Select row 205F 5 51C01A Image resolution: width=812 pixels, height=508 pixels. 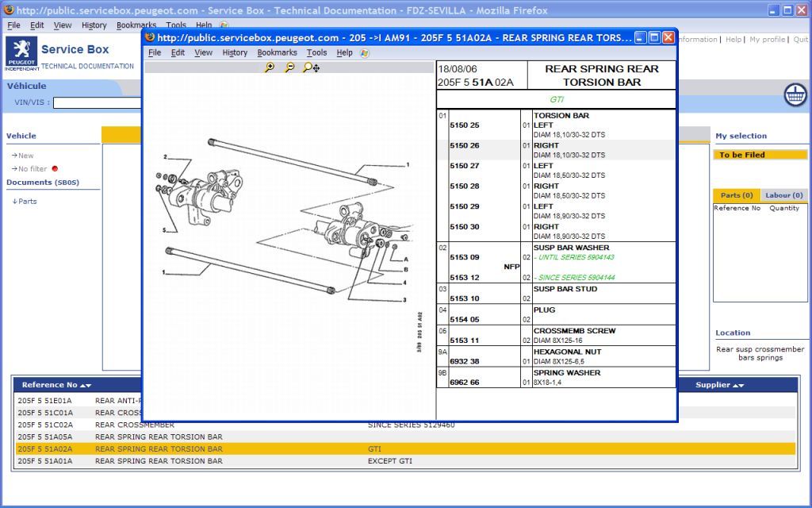405,413
